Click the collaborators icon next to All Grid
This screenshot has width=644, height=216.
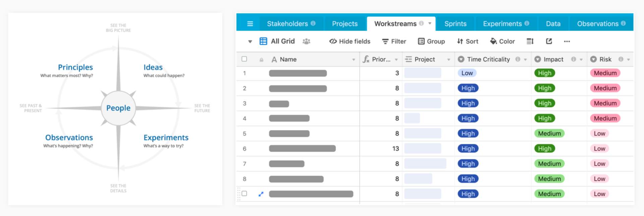pyautogui.click(x=306, y=41)
